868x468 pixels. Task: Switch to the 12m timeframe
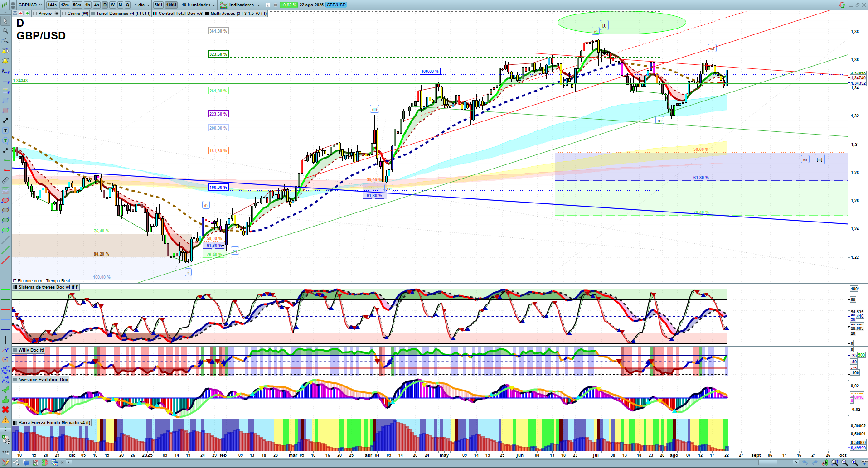[65, 5]
